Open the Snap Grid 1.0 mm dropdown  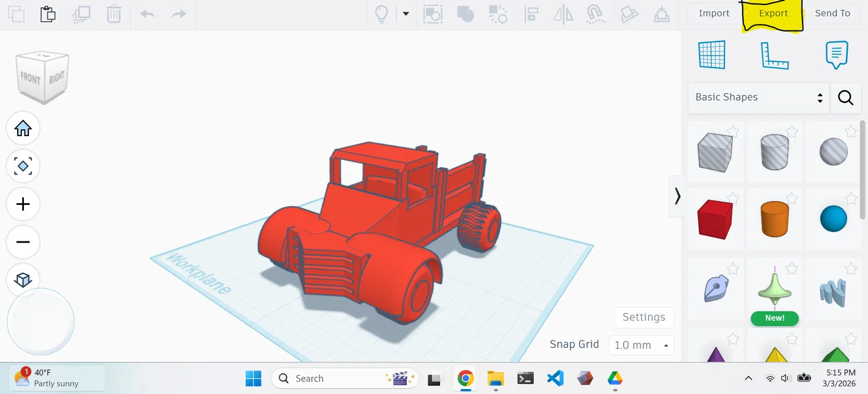(x=641, y=345)
